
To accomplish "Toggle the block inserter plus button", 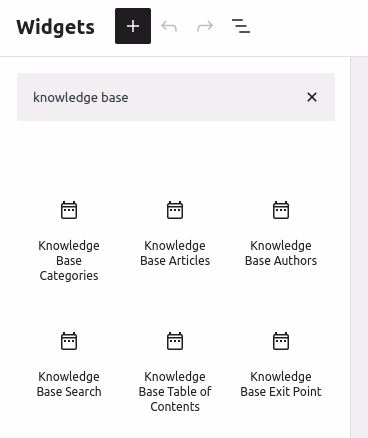I will coord(133,26).
